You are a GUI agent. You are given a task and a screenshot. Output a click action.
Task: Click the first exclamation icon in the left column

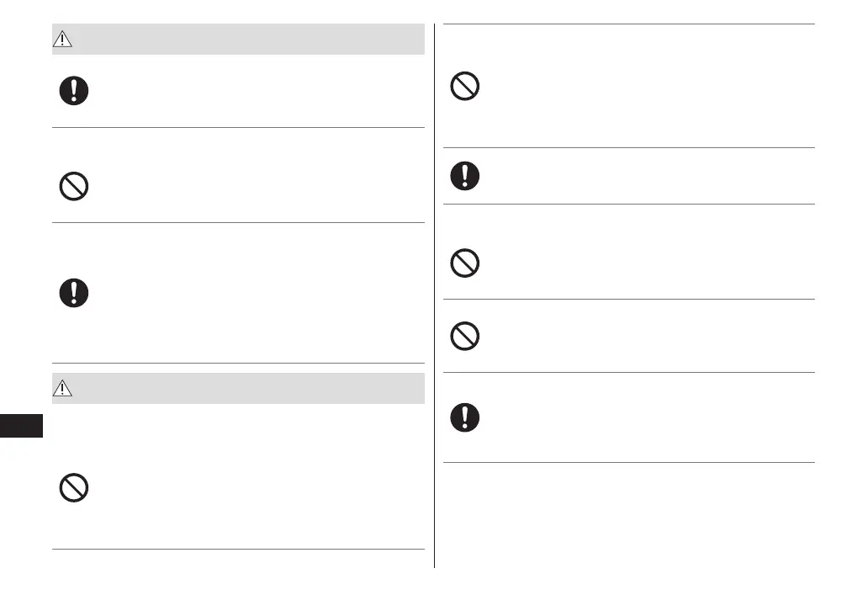pyautogui.click(x=74, y=91)
